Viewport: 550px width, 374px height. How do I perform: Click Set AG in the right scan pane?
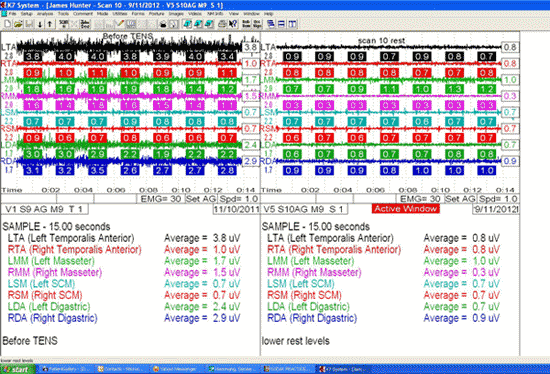click(x=460, y=199)
